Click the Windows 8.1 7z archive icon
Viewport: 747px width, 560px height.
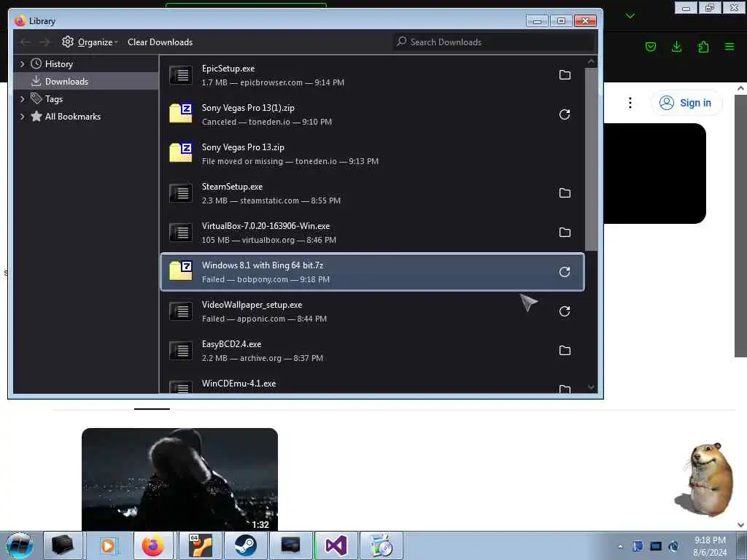[181, 271]
